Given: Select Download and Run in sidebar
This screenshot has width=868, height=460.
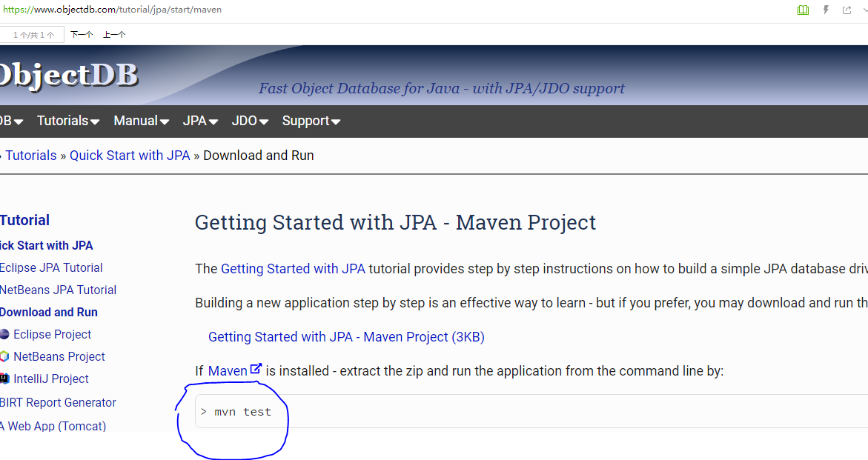Looking at the screenshot, I should [x=49, y=312].
